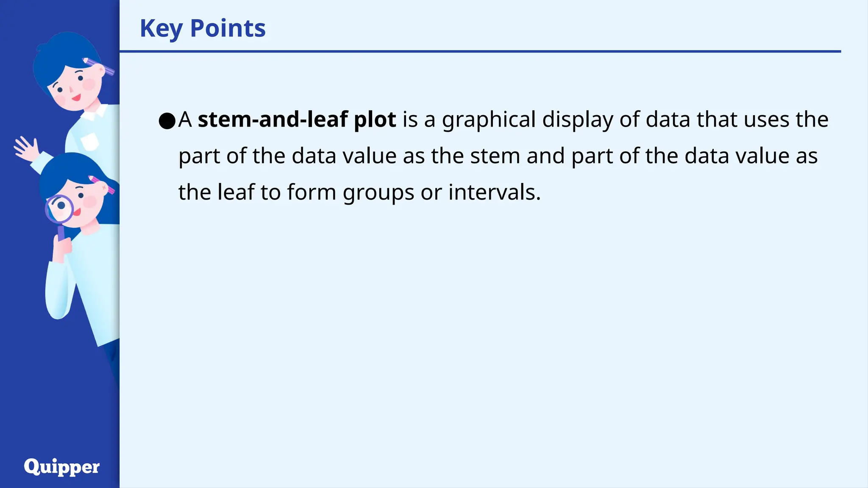The image size is (868, 488).
Task: Select the "Key Points" slide heading
Action: point(203,28)
